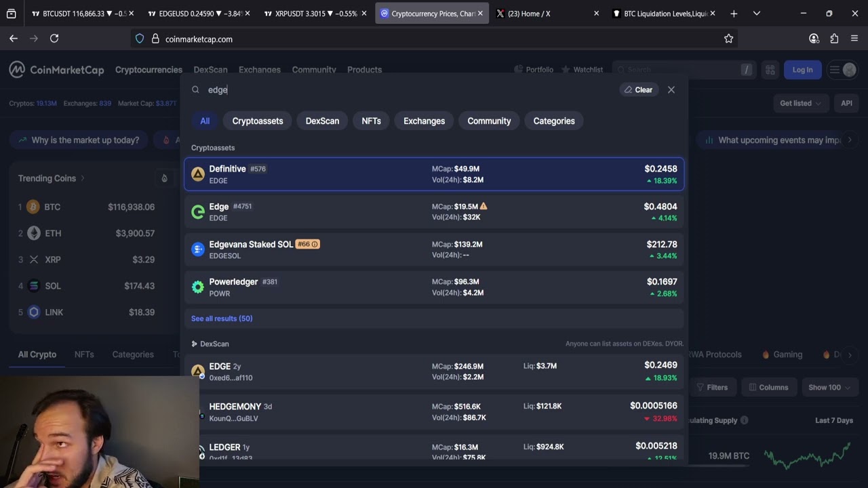Switch to the BTCUSDT browser tab
868x488 pixels.
click(x=82, y=14)
